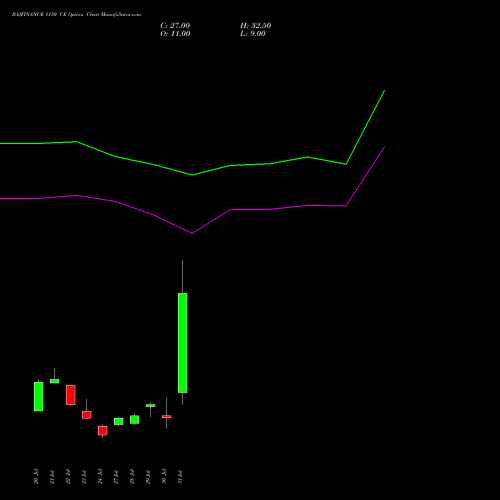Click the BAJFINANCE 1150 CE option chart title

pyautogui.click(x=76, y=15)
